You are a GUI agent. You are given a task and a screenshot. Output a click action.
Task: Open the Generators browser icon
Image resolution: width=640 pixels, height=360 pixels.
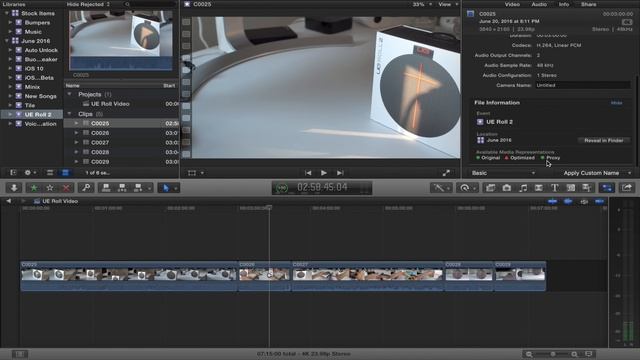571,188
